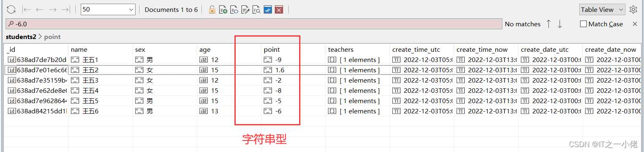644x152 pixels.
Task: Refresh the query results
Action: [11, 9]
